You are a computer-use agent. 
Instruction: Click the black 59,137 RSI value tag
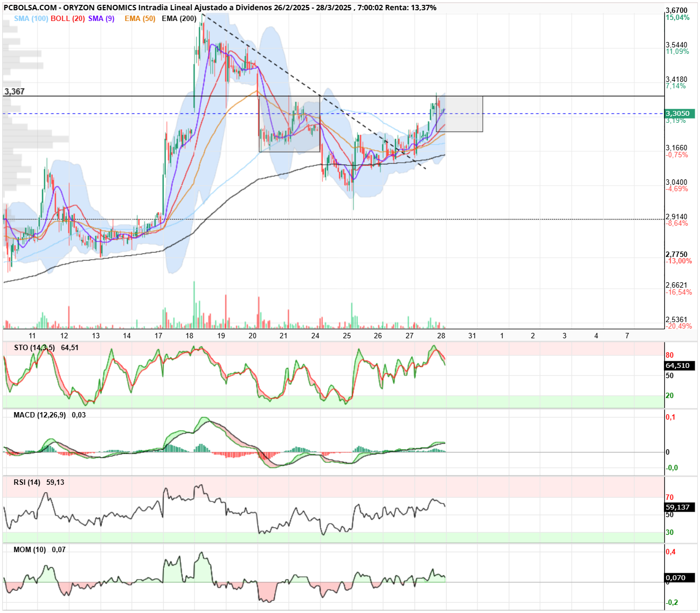[x=680, y=507]
